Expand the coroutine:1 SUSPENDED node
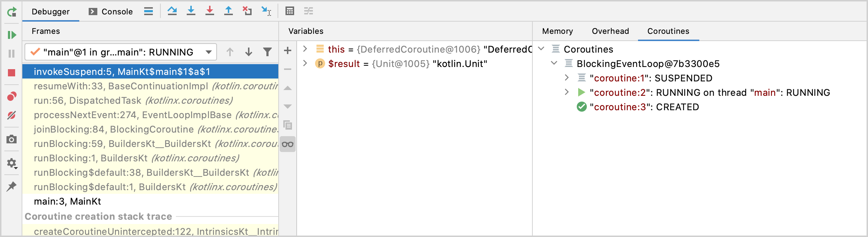The image size is (868, 237). pos(567,78)
